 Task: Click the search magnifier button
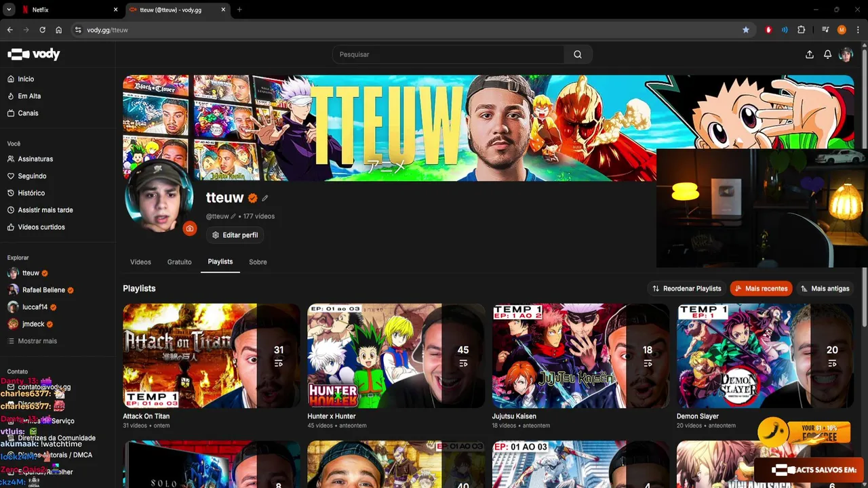click(578, 54)
